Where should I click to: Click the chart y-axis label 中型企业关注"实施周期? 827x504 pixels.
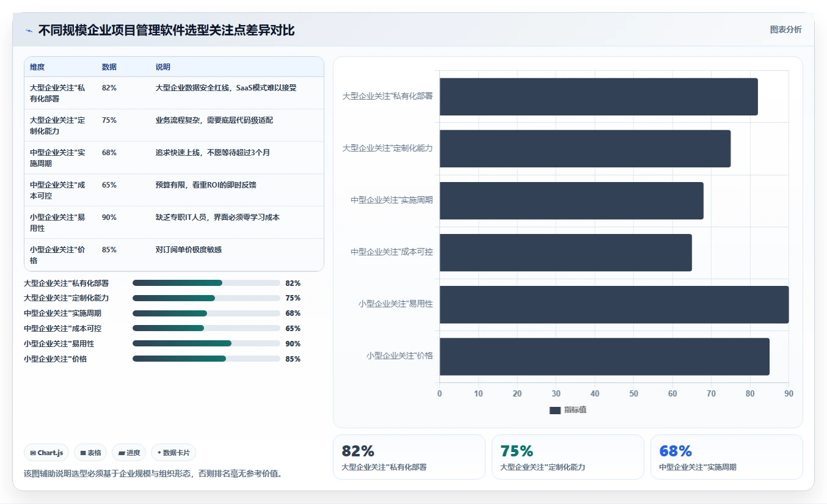[x=392, y=200]
